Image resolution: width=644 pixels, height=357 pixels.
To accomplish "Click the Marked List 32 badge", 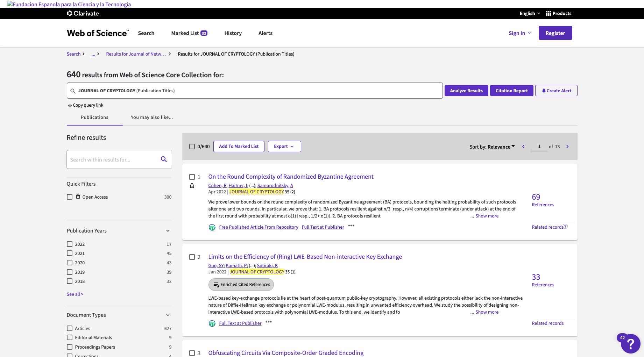I will click(x=204, y=33).
